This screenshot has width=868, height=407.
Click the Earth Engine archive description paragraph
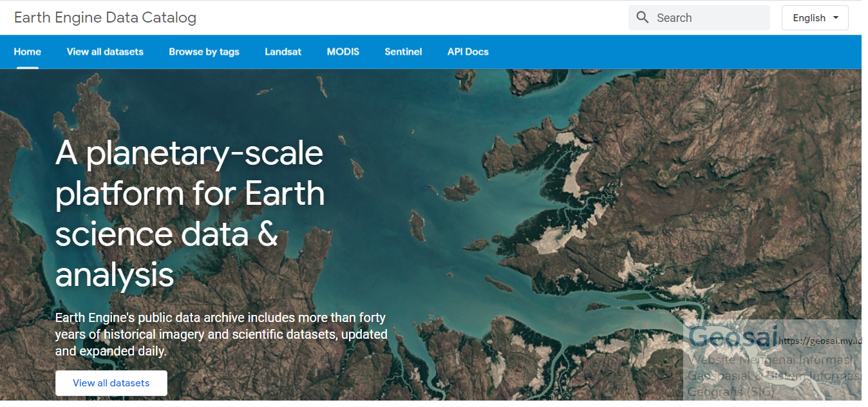[x=221, y=334]
